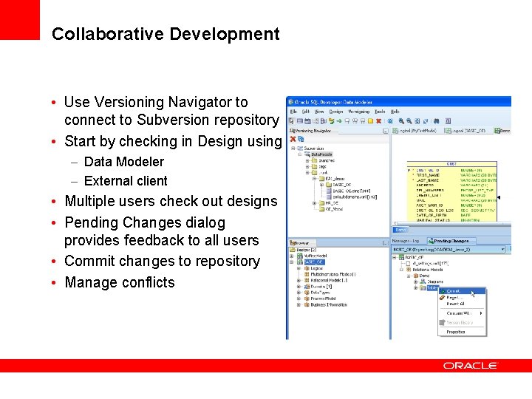The width and height of the screenshot is (532, 399).
Task: Minimize the Browser panel
Action: coord(386,243)
